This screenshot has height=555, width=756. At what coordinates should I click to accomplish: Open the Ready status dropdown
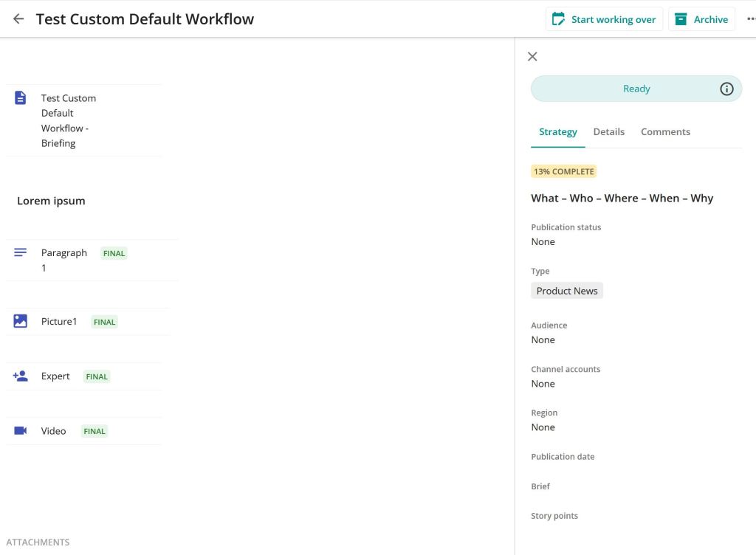coord(624,89)
